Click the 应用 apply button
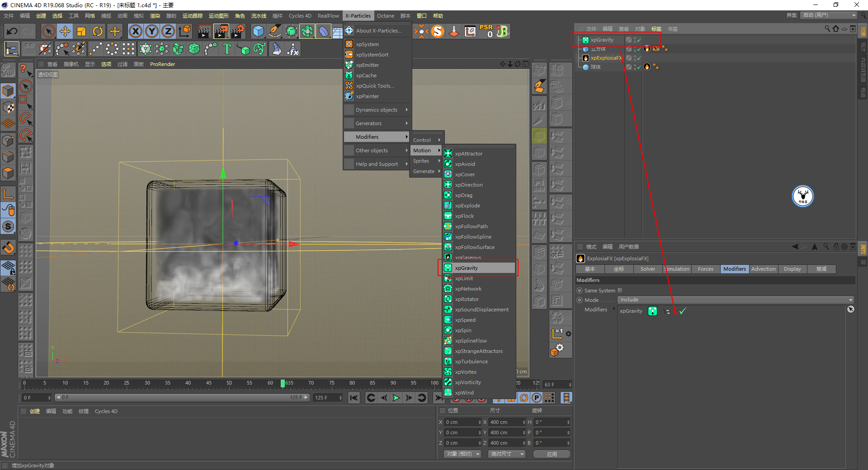The height and width of the screenshot is (470, 868). click(x=552, y=454)
